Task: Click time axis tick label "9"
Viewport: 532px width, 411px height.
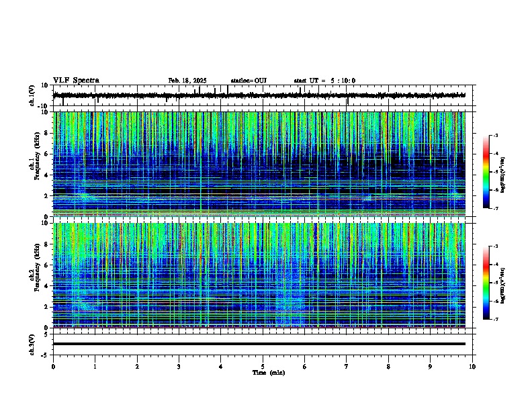Action: 430,367
